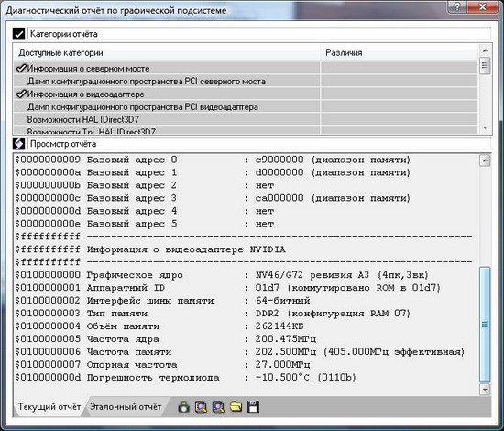Toggle the Категории отчёта master checkbox
This screenshot has height=431, width=504.
(x=18, y=33)
